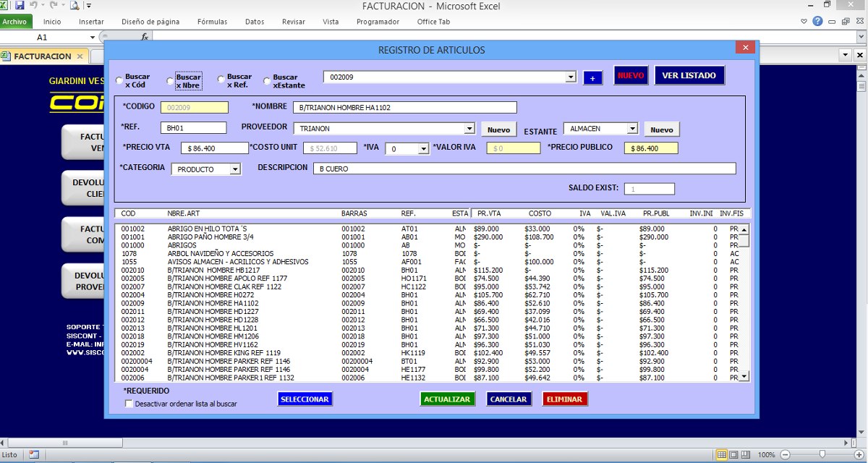Open the ESTANTE dropdown showing ALMACEN
The height and width of the screenshot is (463, 868).
pyautogui.click(x=633, y=129)
